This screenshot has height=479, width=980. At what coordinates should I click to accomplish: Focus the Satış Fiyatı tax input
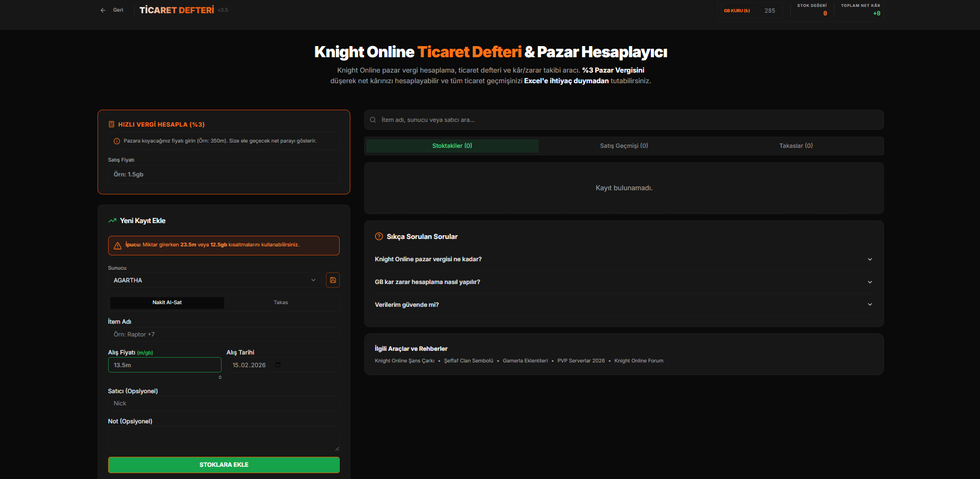click(x=224, y=174)
